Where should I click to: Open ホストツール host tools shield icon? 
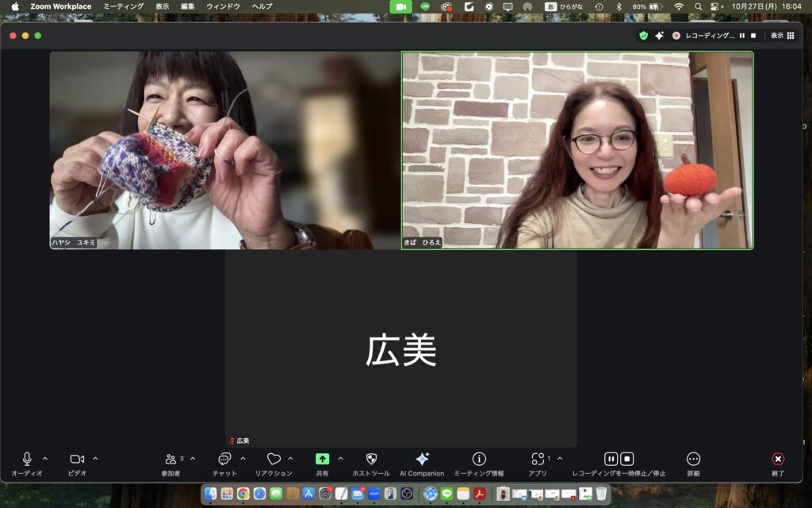coord(371,460)
